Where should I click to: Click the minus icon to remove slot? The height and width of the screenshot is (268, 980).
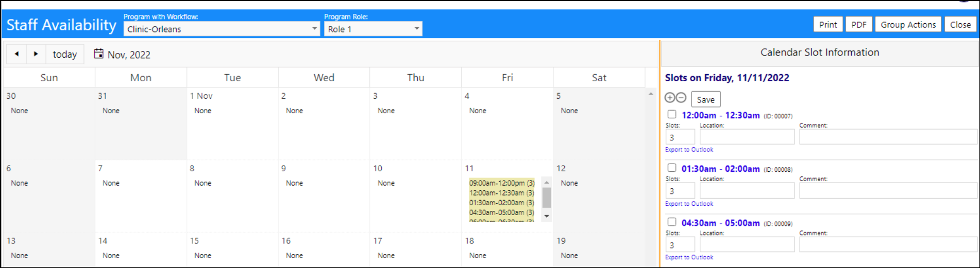(681, 98)
